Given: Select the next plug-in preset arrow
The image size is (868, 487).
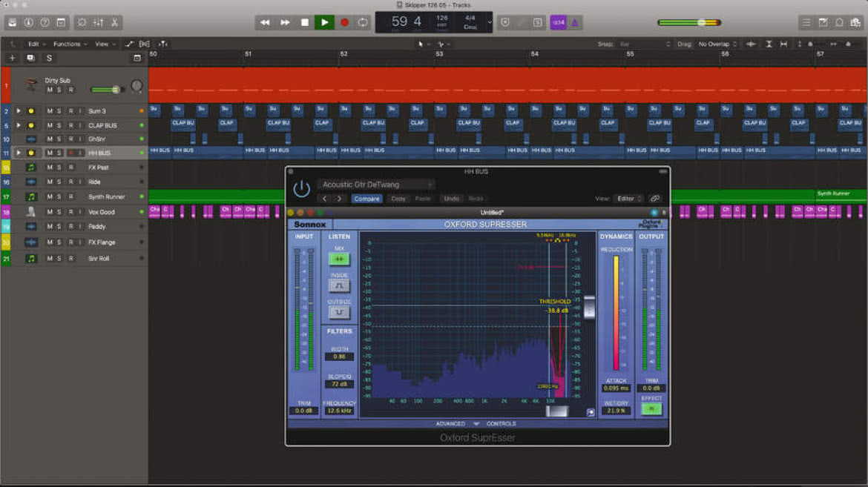Looking at the screenshot, I should (x=339, y=199).
